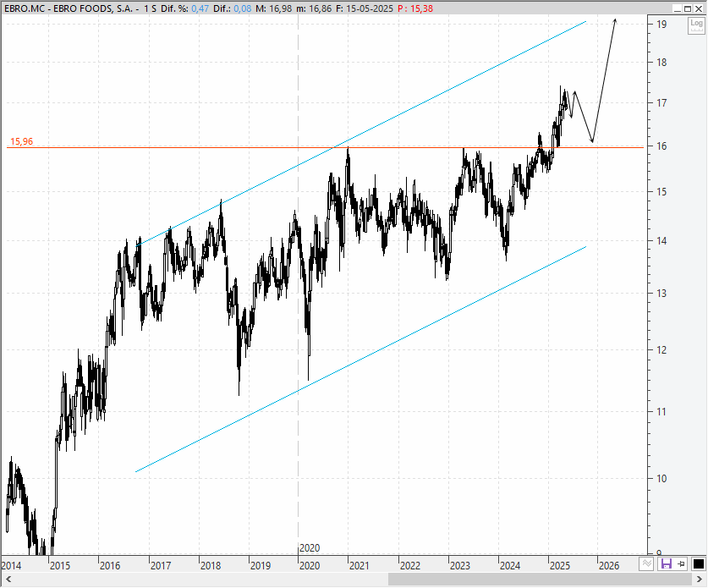Click the Dif. % value 0,47
The width and height of the screenshot is (708, 588).
(x=200, y=8)
